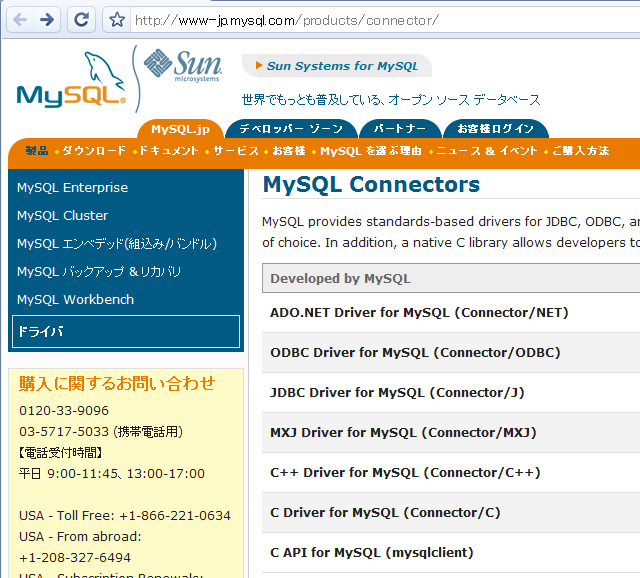The width and height of the screenshot is (640, 578).
Task: Open the ご購入方法 menu item
Action: click(580, 151)
